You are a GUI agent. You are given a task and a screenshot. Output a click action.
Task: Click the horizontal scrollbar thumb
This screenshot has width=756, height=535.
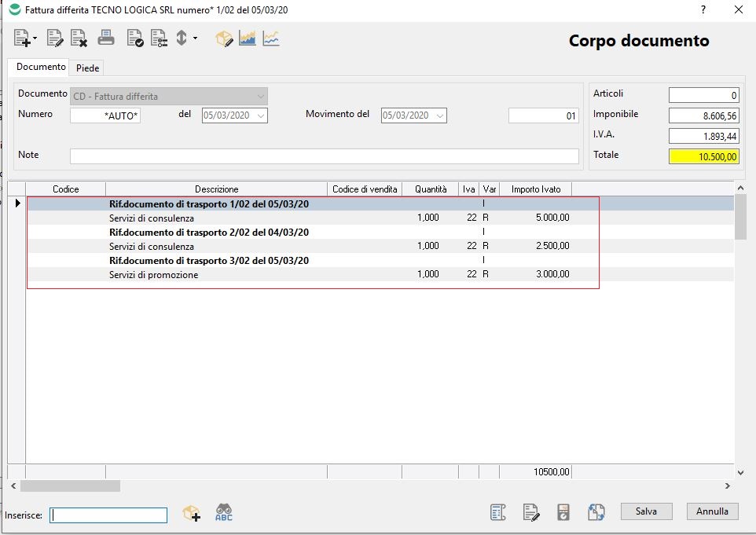pyautogui.click(x=71, y=486)
